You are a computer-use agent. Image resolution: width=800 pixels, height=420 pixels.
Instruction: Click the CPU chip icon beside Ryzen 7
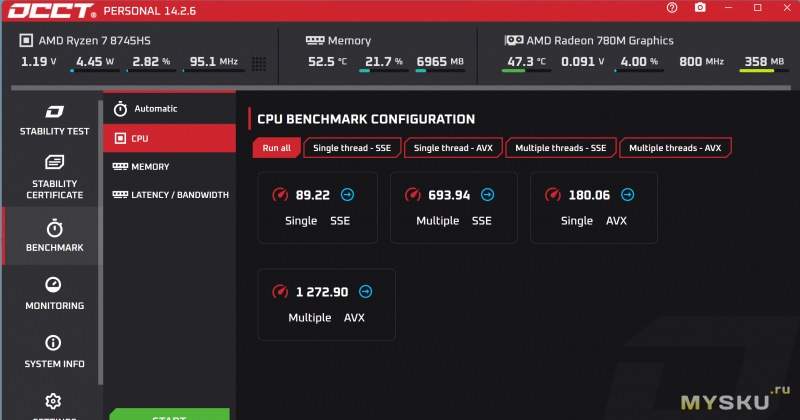coord(26,40)
